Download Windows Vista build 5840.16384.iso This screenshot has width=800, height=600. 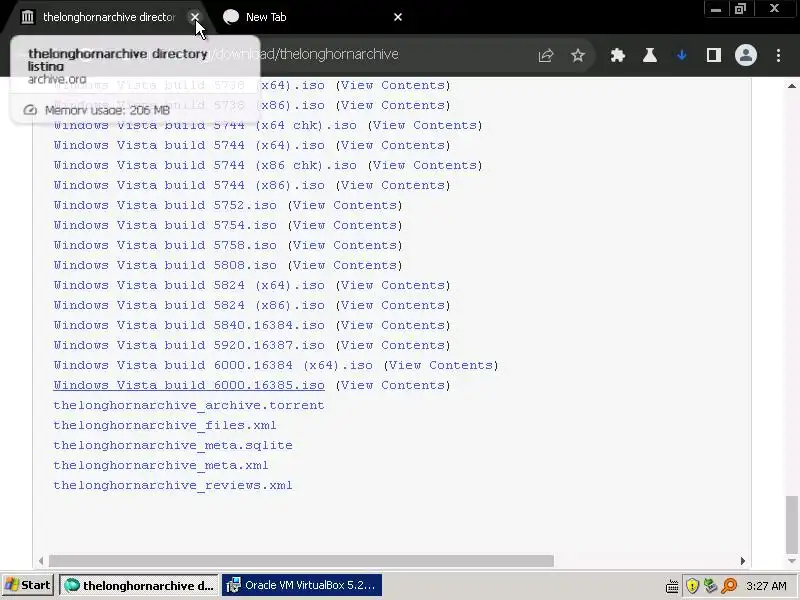tap(189, 325)
